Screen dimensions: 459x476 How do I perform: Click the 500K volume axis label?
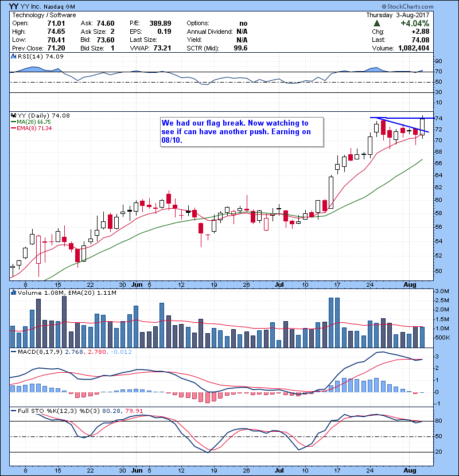tap(442, 338)
